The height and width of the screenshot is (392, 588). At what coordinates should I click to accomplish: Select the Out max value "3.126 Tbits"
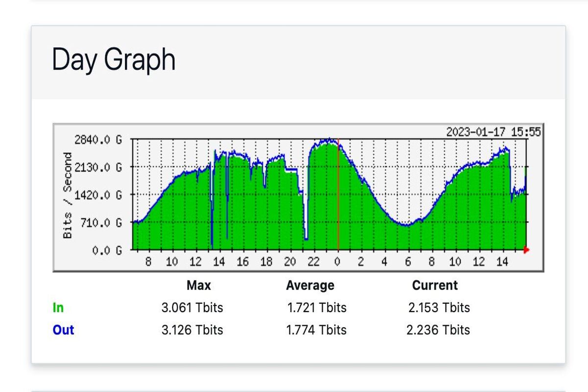coord(192,330)
